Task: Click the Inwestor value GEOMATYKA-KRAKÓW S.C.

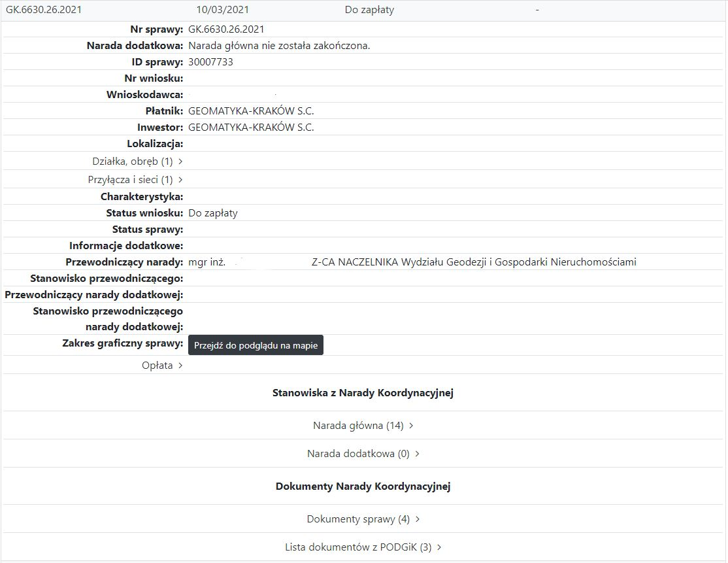Action: click(x=251, y=128)
